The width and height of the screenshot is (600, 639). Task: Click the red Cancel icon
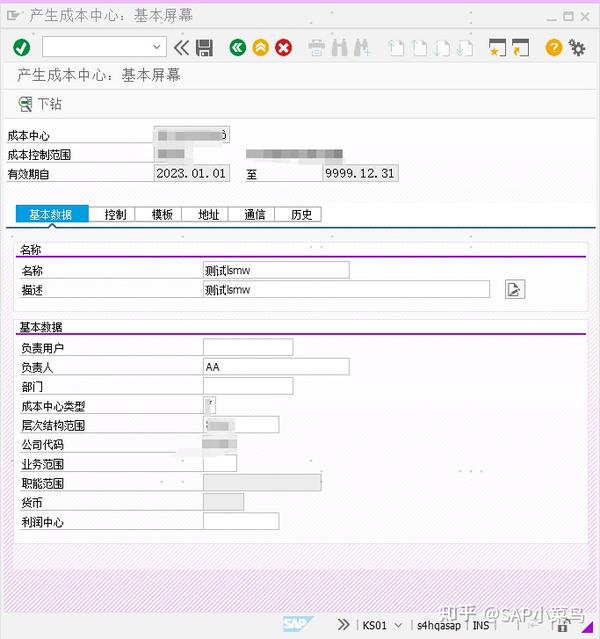click(283, 48)
